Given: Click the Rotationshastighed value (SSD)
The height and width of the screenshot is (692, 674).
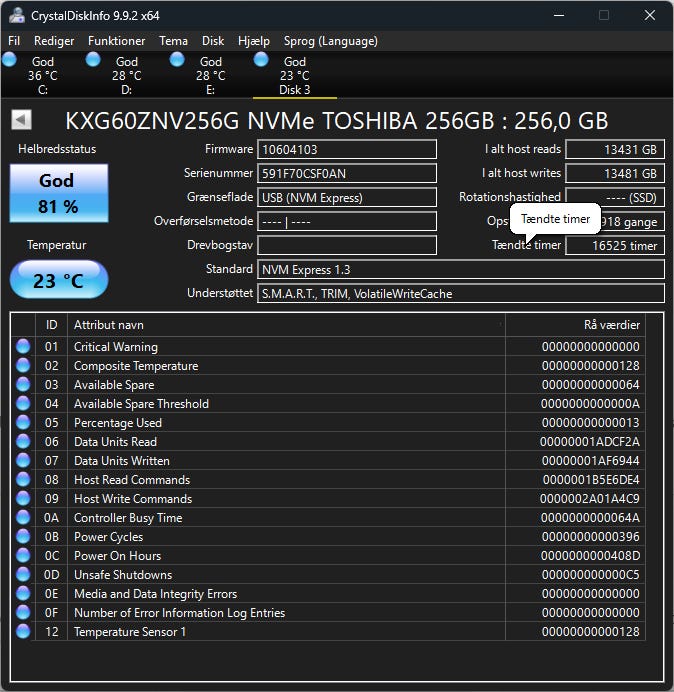Looking at the screenshot, I should 615,197.
